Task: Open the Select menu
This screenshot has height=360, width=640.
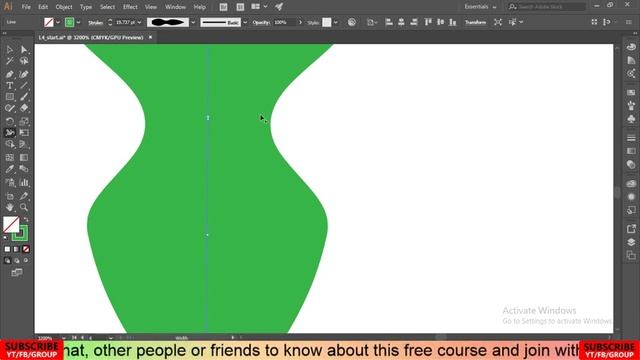Action: [107, 7]
